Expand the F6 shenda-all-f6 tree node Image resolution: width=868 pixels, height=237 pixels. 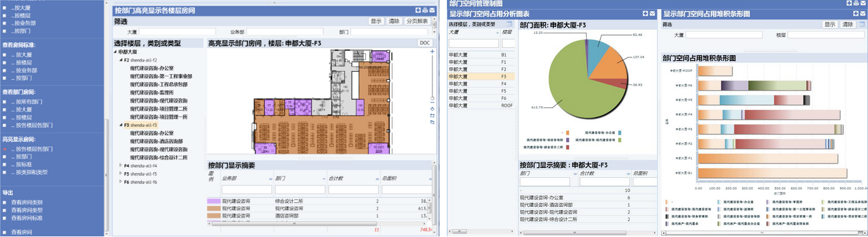[x=121, y=182]
